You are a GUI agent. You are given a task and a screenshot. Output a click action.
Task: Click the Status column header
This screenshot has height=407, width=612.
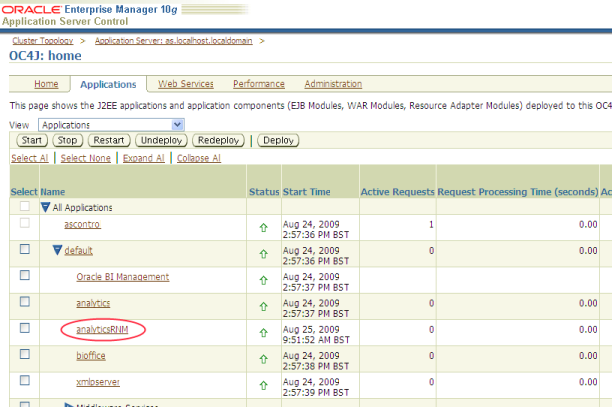(264, 192)
